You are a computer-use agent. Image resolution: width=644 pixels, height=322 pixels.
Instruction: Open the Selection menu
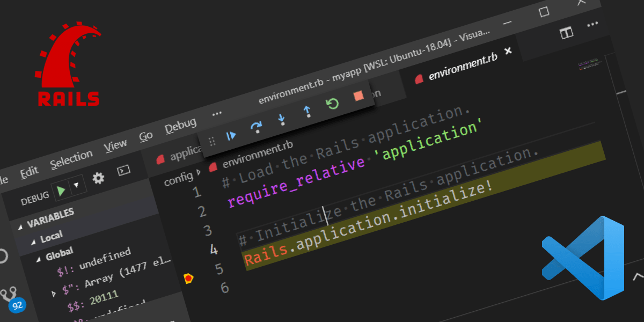pos(71,159)
